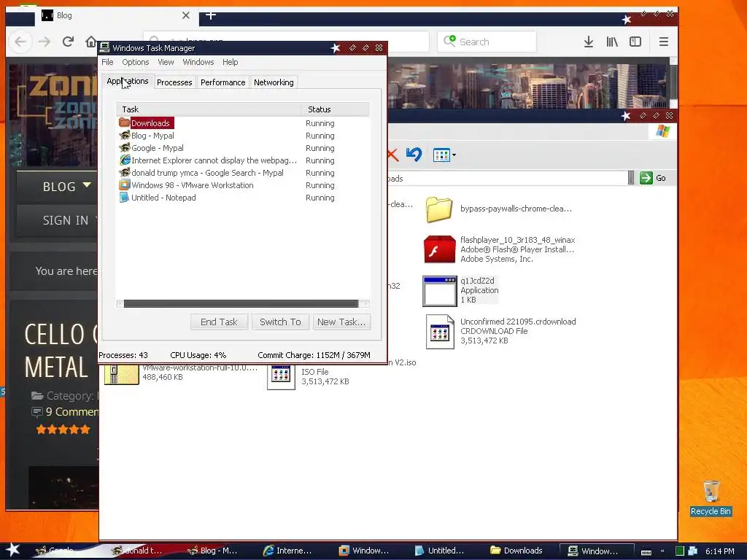This screenshot has width=747, height=560.
Task: Select the VMware-workstation-full installer file
Action: coord(181,373)
